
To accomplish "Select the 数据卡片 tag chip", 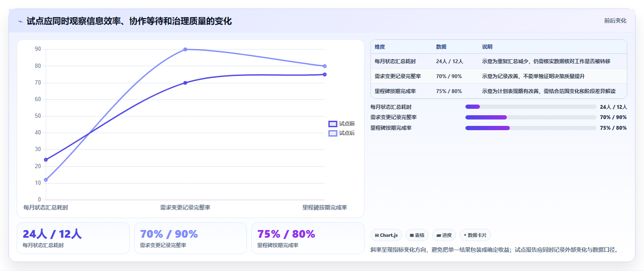I will click(475, 235).
